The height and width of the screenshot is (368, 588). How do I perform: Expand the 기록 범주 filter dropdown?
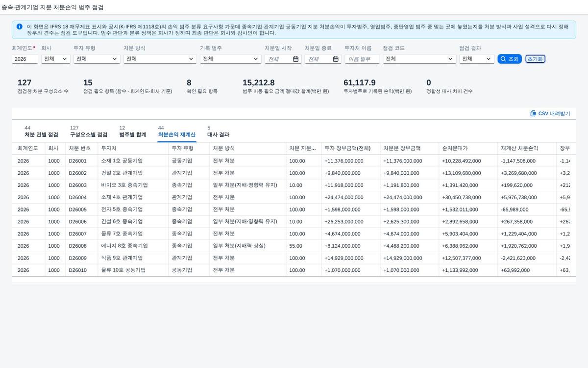[x=230, y=59]
